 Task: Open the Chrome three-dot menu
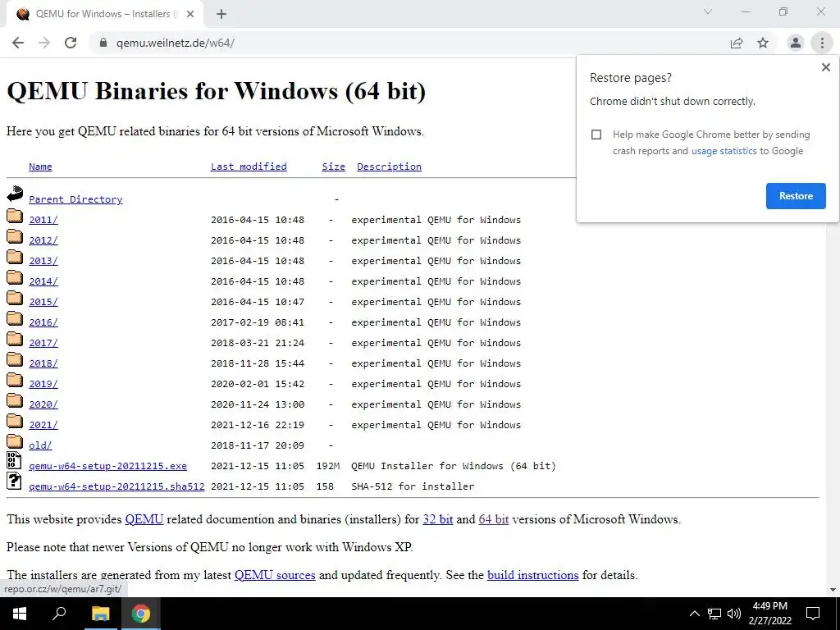click(822, 43)
